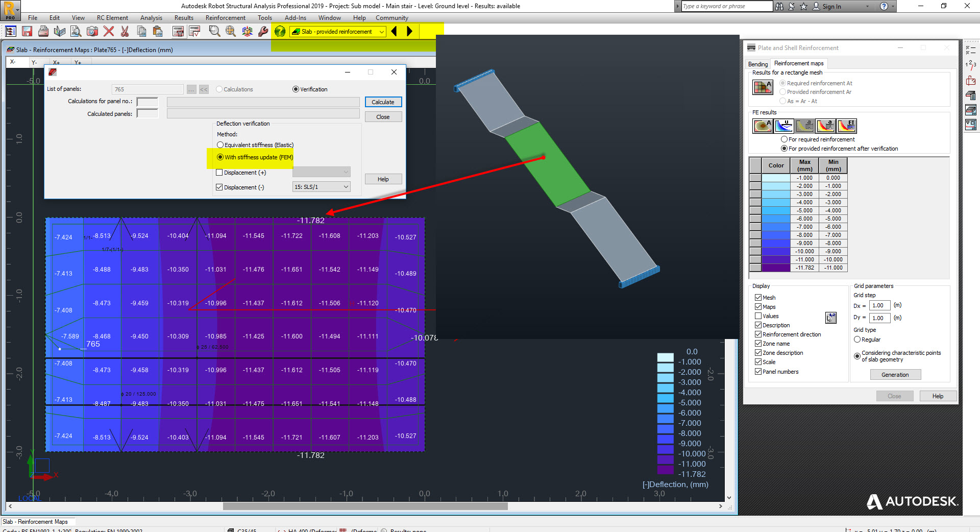Click the Generation button under Grid parameters
The image size is (980, 532).
coord(895,374)
